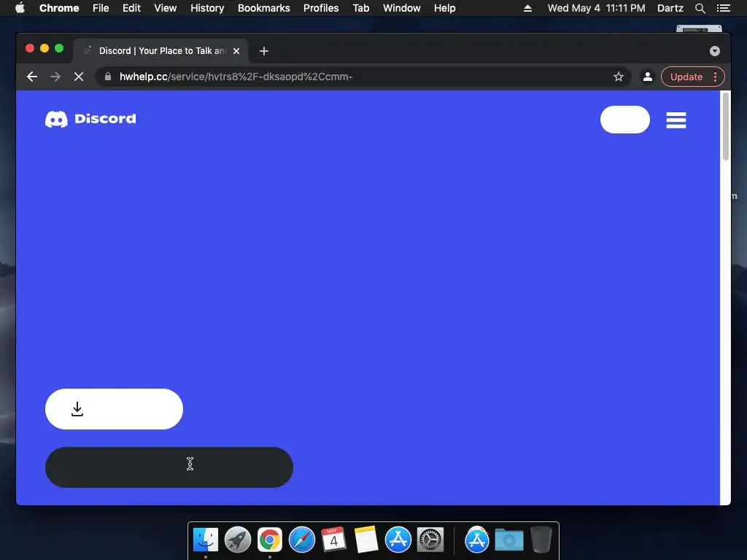Open the Tab menu
The width and height of the screenshot is (747, 560).
tap(360, 8)
